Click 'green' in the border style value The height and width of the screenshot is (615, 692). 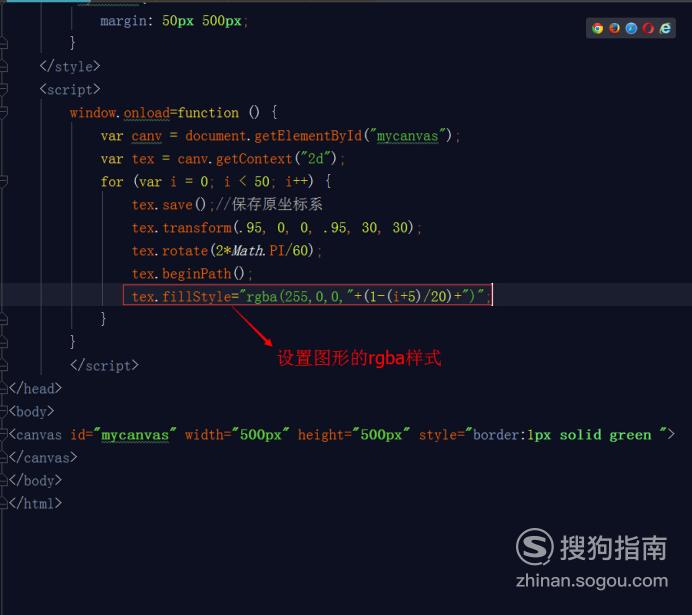[630, 435]
